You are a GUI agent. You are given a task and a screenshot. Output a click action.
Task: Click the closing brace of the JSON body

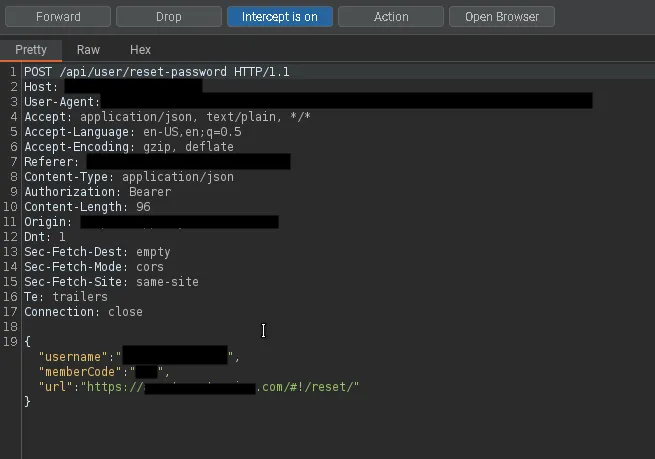(28, 402)
